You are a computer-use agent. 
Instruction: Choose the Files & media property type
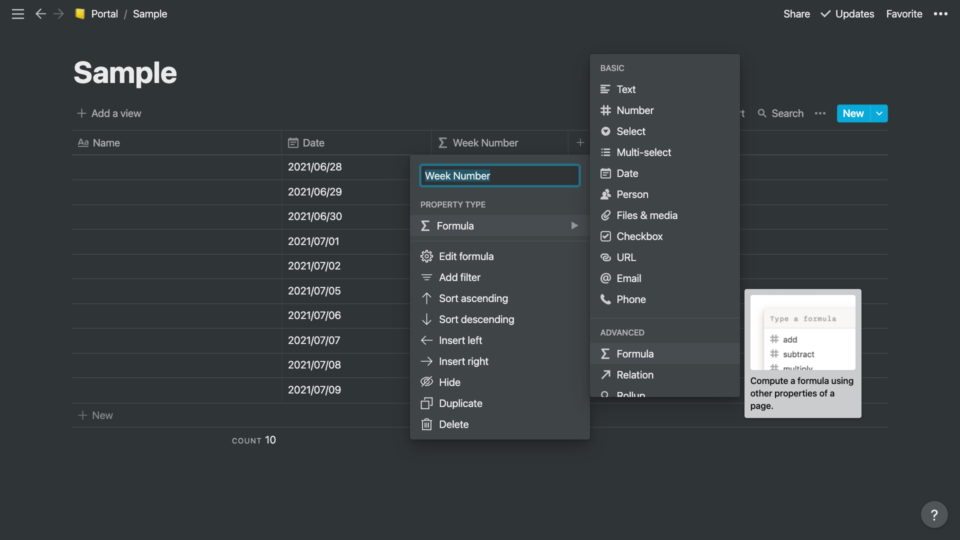(x=665, y=216)
